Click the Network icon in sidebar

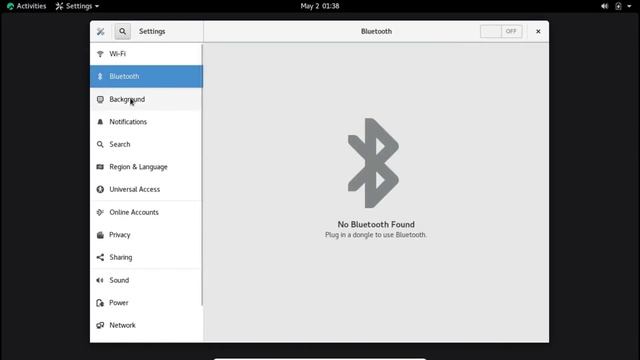(100, 325)
